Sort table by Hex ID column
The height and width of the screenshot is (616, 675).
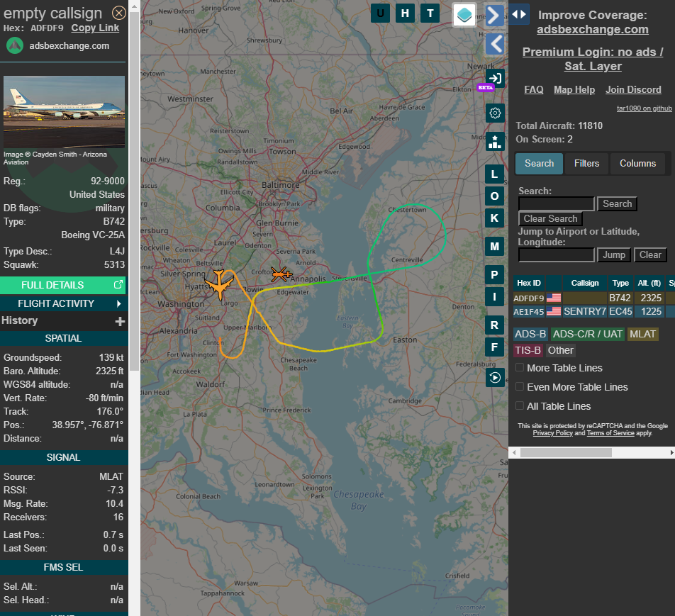pos(529,283)
